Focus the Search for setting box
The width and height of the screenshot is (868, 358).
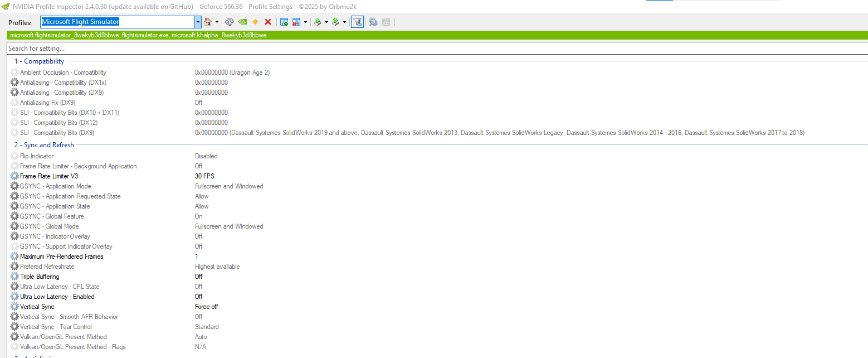click(437, 49)
